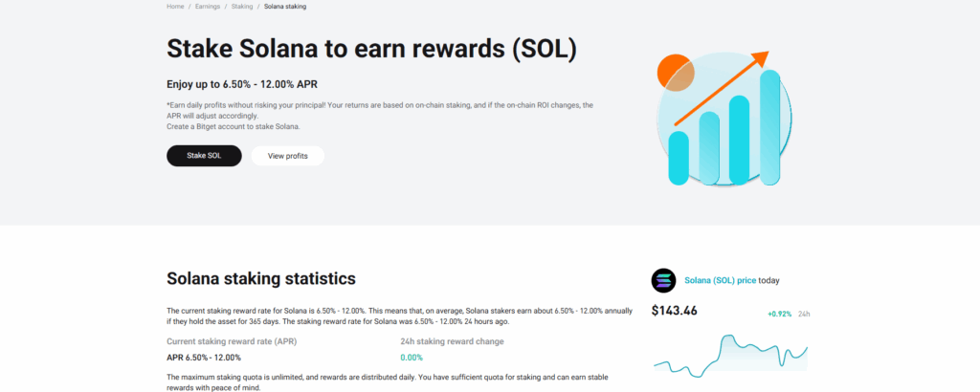
Task: Open the Earnings breadcrumb link
Action: (209, 7)
